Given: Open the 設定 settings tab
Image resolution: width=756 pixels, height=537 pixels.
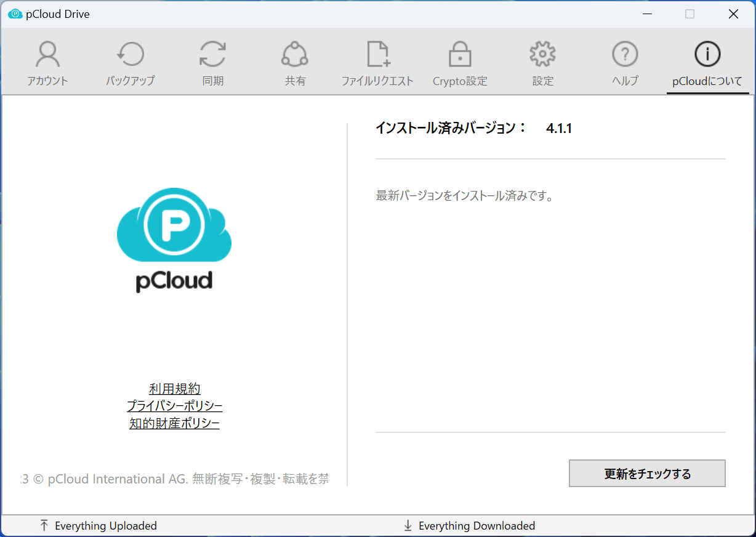Looking at the screenshot, I should tap(542, 63).
